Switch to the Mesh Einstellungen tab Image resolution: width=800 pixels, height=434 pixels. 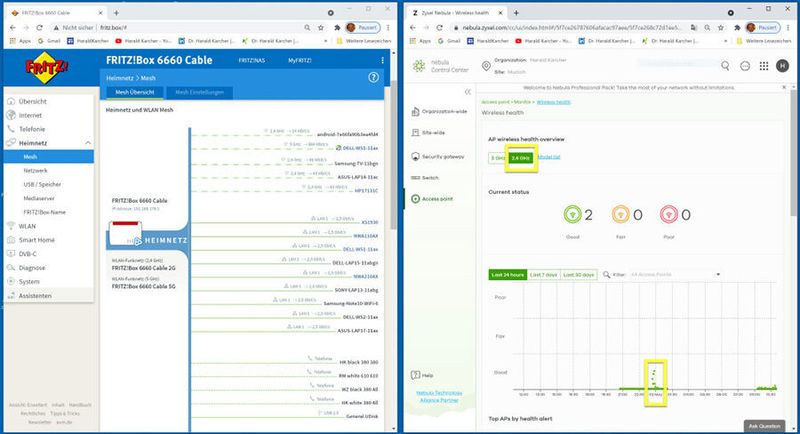[199, 92]
